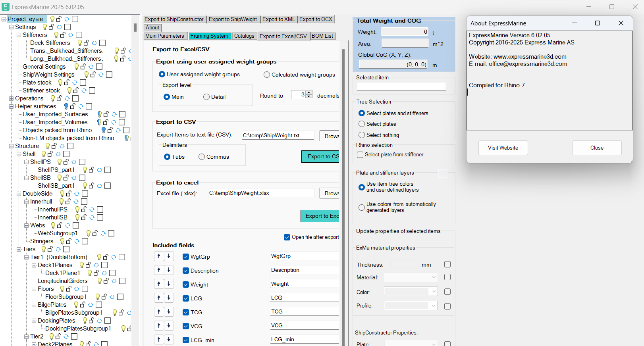Image resolution: width=644 pixels, height=346 pixels.
Task: Click Close button in About dialog
Action: point(597,148)
